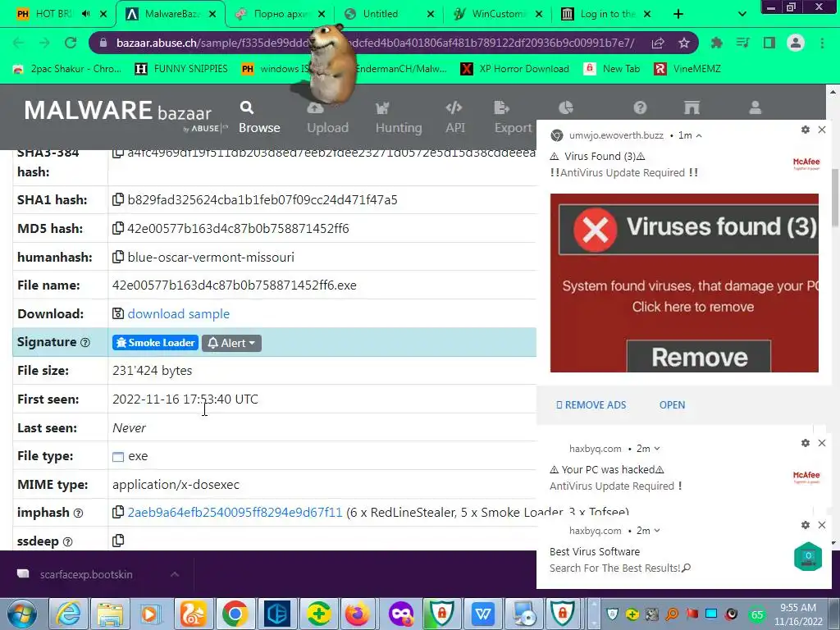The image size is (840, 630).
Task: Close the MalwareBazaar tab
Action: point(212,14)
